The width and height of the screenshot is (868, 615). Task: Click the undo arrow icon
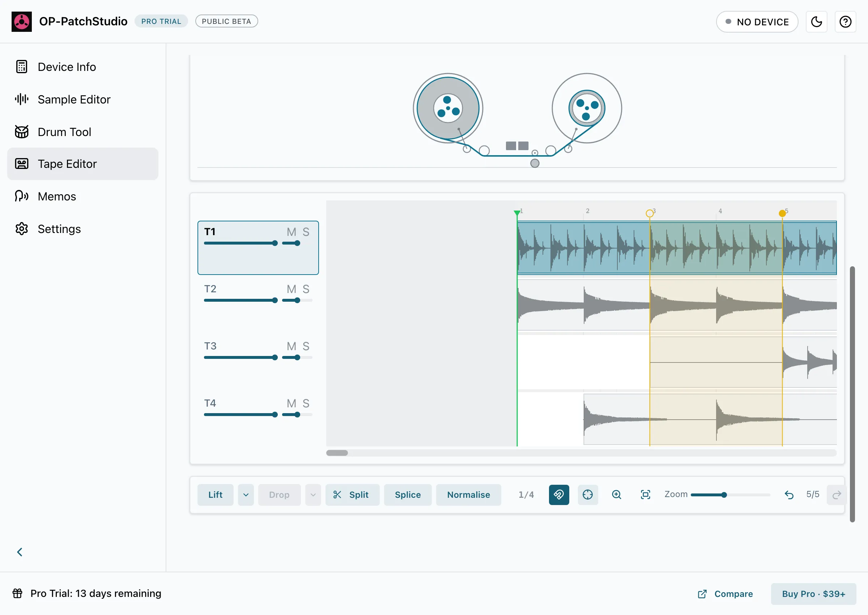point(789,495)
